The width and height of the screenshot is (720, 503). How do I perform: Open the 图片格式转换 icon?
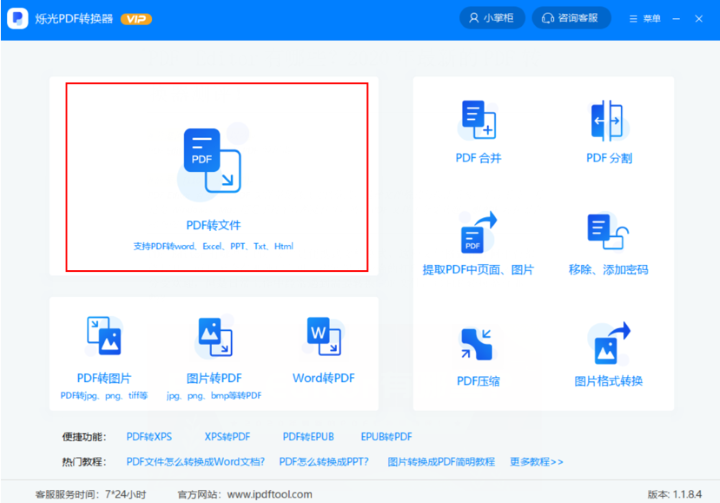click(x=608, y=345)
